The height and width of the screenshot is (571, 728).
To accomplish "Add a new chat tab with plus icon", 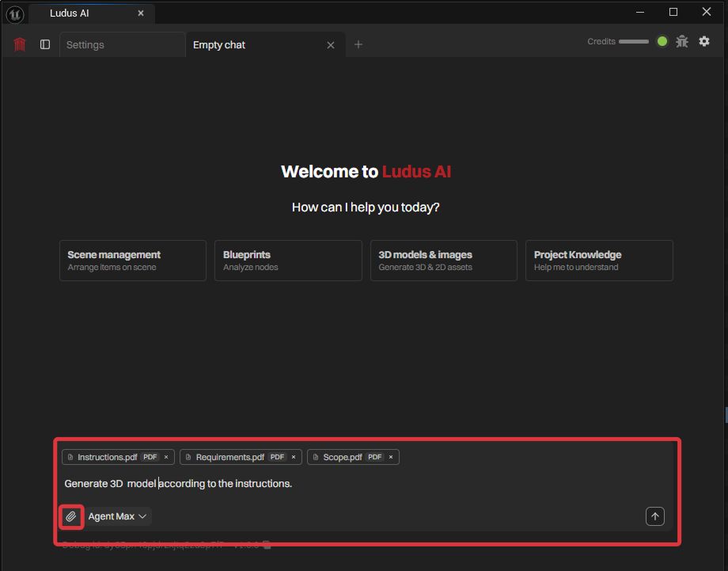I will tap(358, 44).
